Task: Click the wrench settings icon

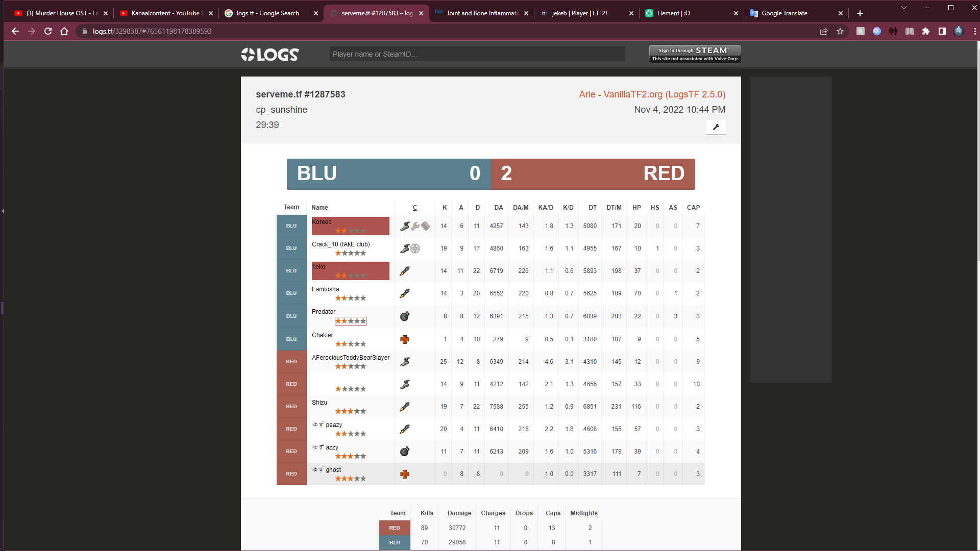Action: pos(716,127)
